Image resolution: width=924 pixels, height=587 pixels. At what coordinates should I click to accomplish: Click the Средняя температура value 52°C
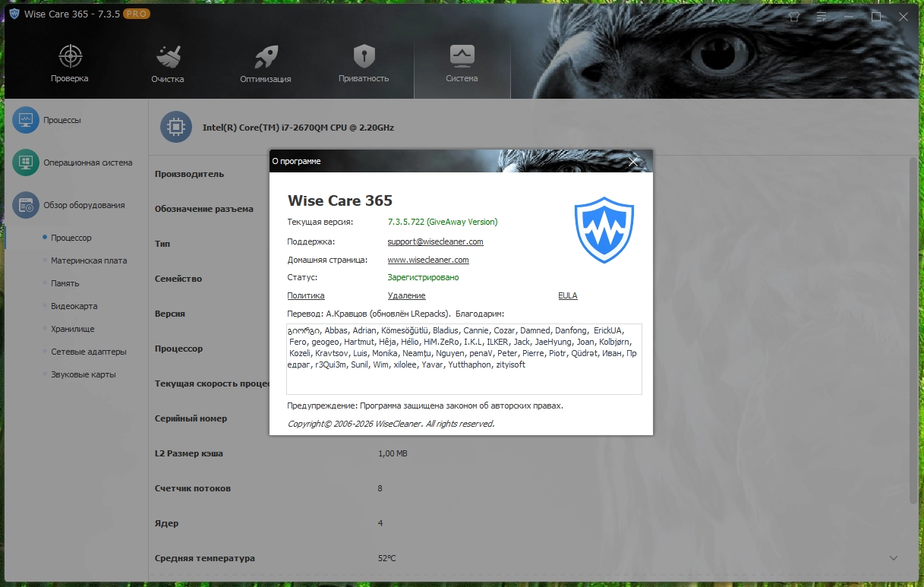[386, 558]
